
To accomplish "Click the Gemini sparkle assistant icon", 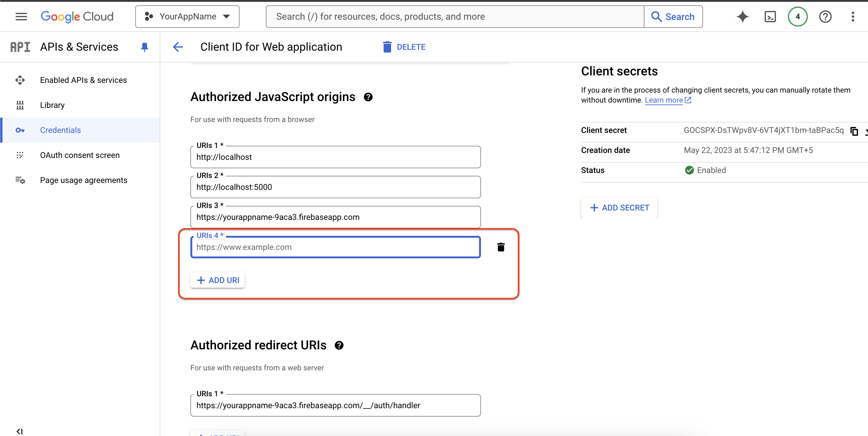I will click(742, 17).
